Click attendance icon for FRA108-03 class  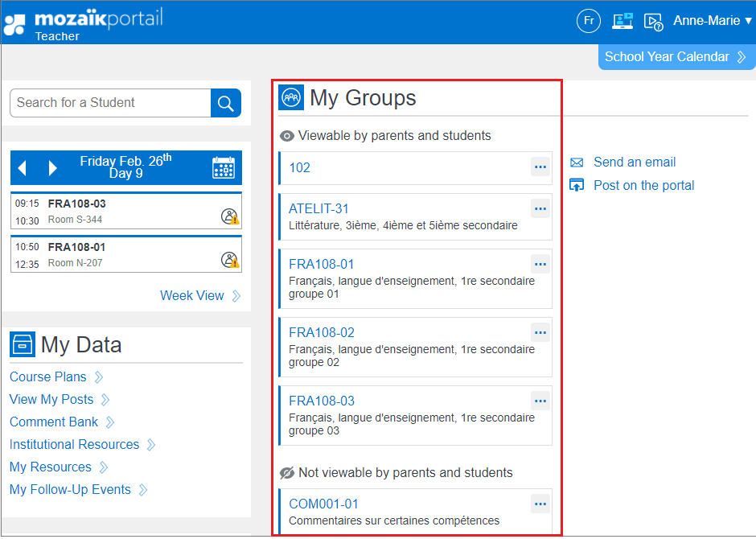(x=230, y=216)
